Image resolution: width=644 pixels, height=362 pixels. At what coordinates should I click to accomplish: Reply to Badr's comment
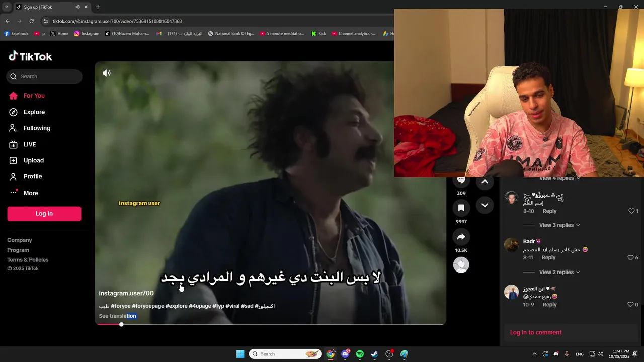click(548, 258)
